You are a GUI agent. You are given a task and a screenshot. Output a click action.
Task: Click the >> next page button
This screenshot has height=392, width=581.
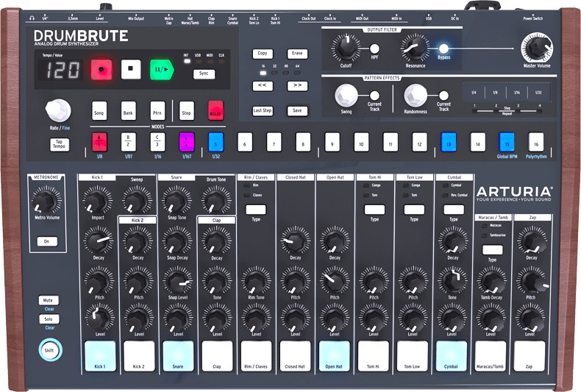[297, 85]
